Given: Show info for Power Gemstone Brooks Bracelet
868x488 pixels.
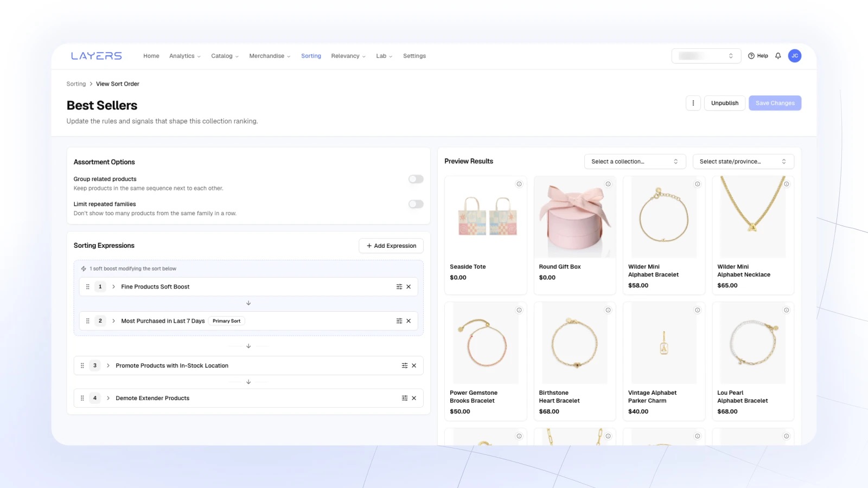Looking at the screenshot, I should [519, 310].
